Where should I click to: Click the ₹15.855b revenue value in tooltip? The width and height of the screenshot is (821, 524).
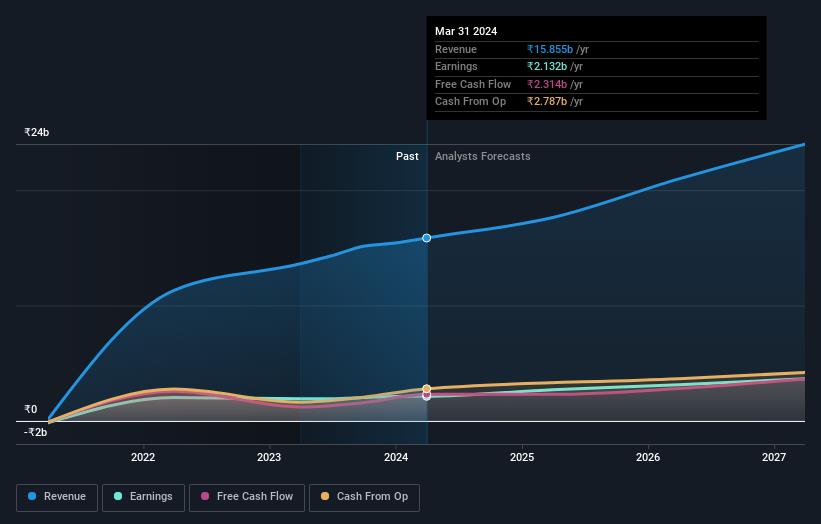pyautogui.click(x=550, y=49)
